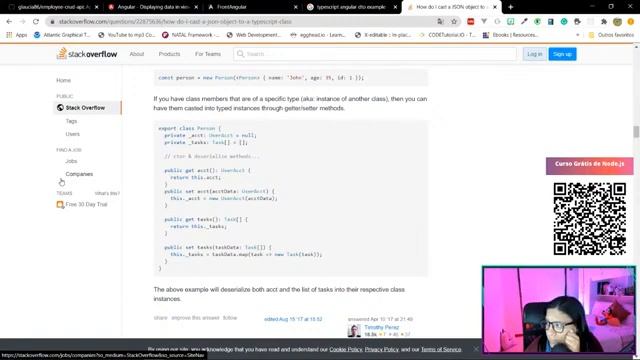Close the FrontAngular tab
Viewport: 640px width, 360px height.
point(296,7)
